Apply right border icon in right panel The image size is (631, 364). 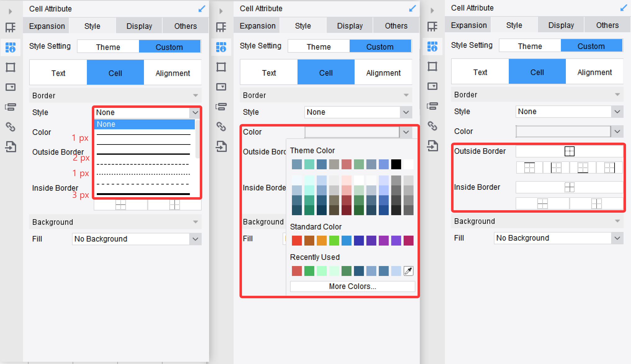pyautogui.click(x=609, y=168)
